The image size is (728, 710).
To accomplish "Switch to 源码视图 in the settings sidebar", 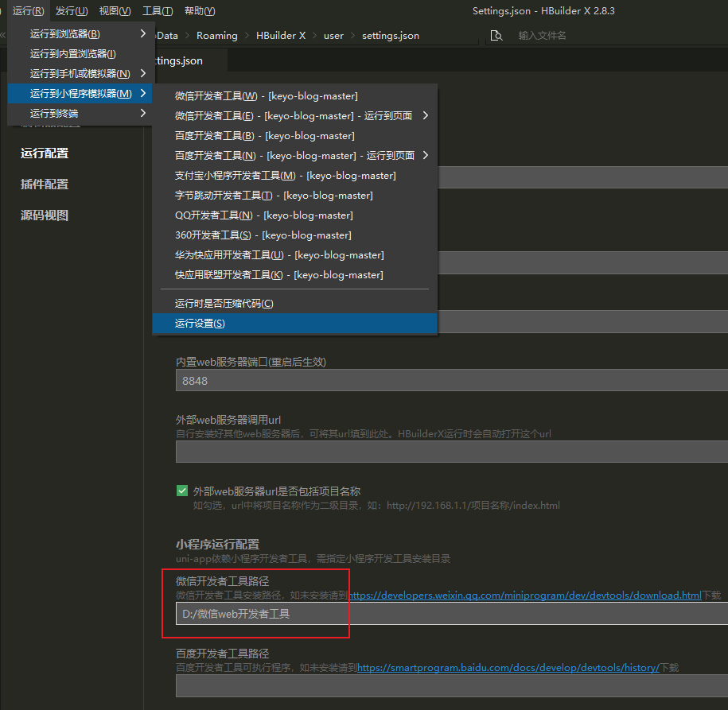I will 45,215.
